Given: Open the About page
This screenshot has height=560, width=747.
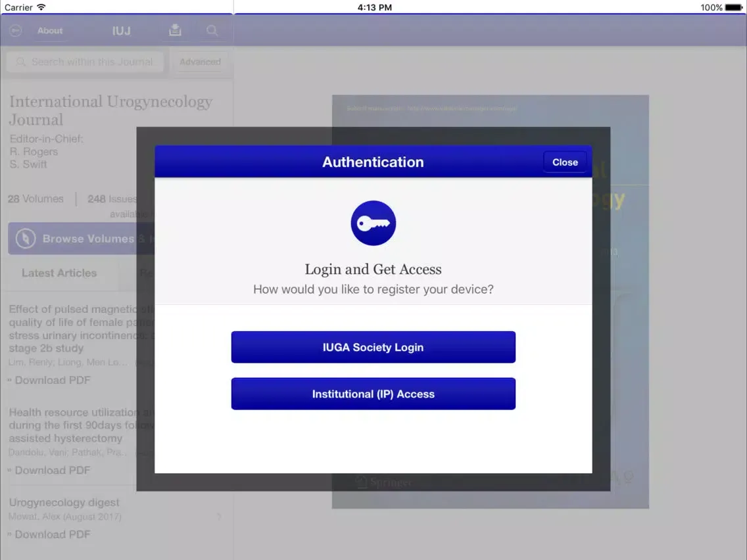Looking at the screenshot, I should 50,30.
